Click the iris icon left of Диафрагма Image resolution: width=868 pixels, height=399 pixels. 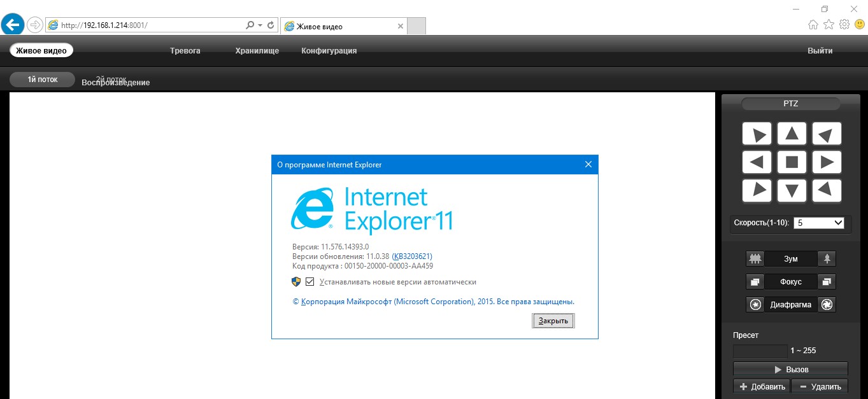[755, 305]
